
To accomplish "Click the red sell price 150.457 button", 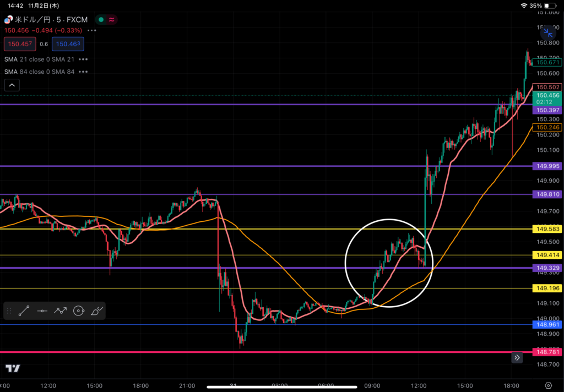I will pyautogui.click(x=19, y=44).
